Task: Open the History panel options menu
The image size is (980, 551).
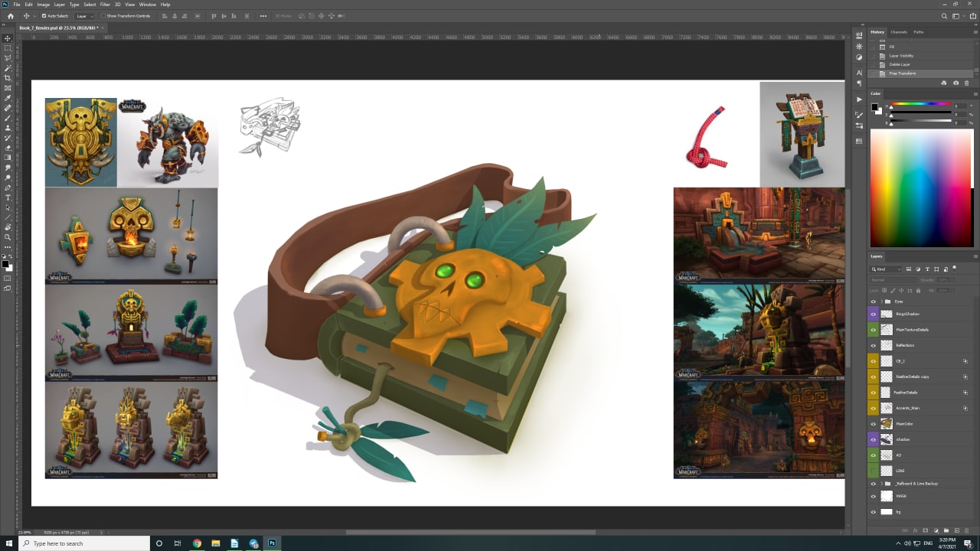Action: [x=975, y=32]
